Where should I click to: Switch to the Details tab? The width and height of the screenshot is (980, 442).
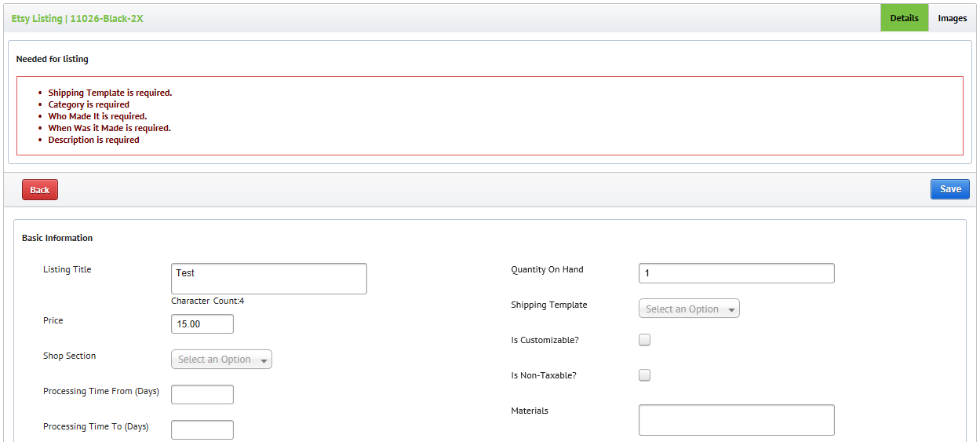click(905, 18)
